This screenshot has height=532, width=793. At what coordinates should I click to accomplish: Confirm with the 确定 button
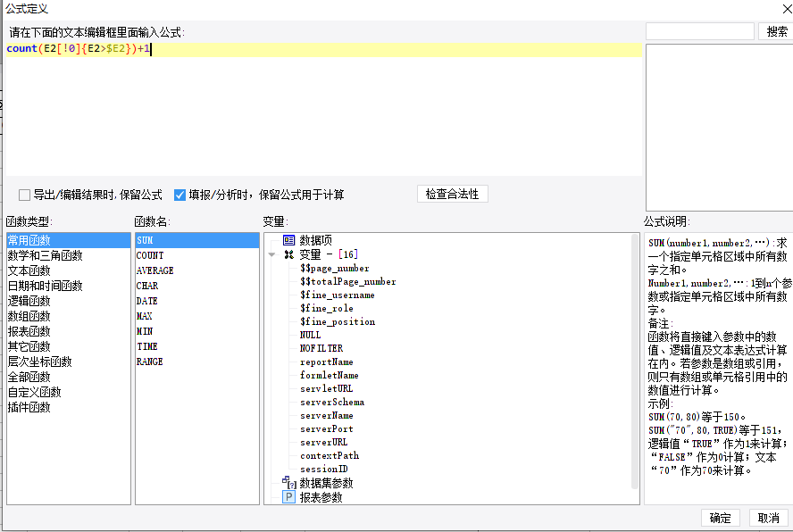click(720, 518)
